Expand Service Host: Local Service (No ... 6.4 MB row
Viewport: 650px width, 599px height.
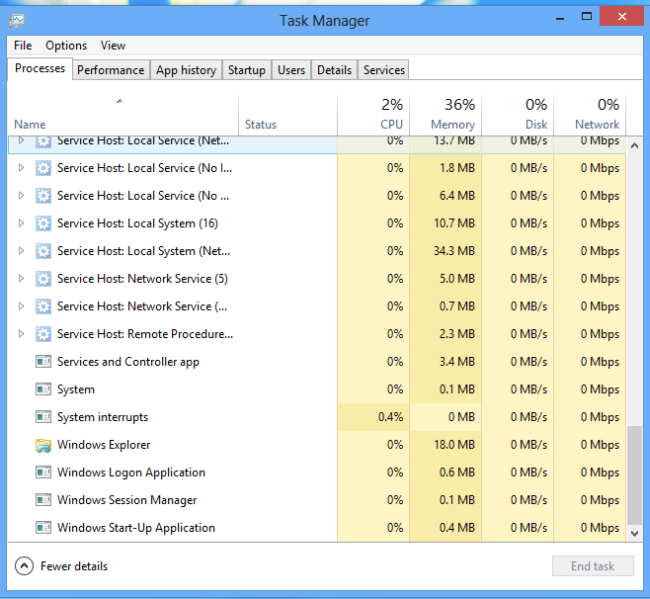tap(21, 195)
